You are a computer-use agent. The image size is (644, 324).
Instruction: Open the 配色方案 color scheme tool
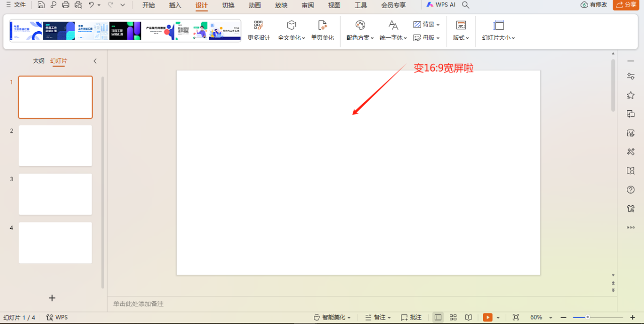(359, 30)
